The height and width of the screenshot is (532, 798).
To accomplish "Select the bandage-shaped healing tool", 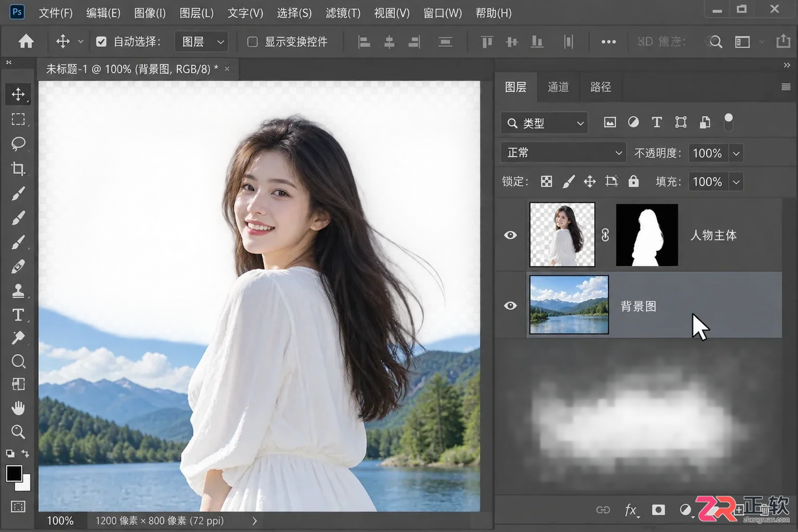I will [x=18, y=267].
